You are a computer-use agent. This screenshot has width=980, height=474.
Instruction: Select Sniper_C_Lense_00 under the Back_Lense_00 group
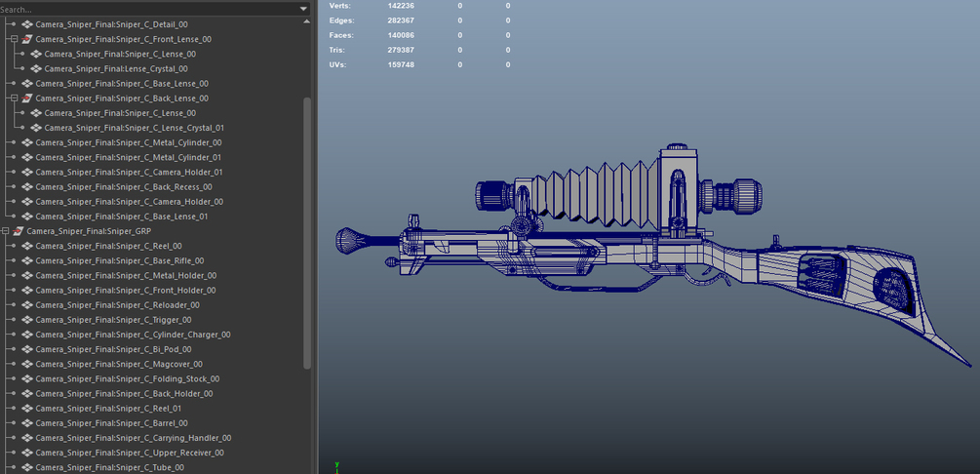pyautogui.click(x=120, y=113)
